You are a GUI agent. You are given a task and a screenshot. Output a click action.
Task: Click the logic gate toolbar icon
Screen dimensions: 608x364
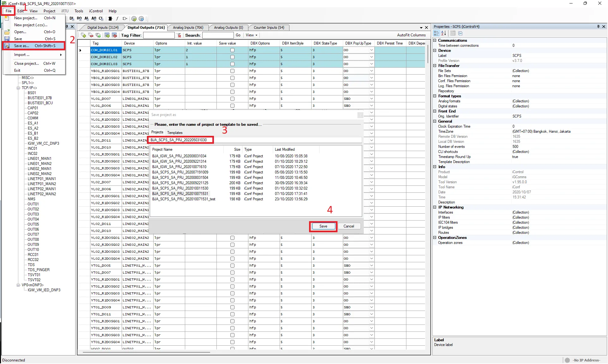125,19
